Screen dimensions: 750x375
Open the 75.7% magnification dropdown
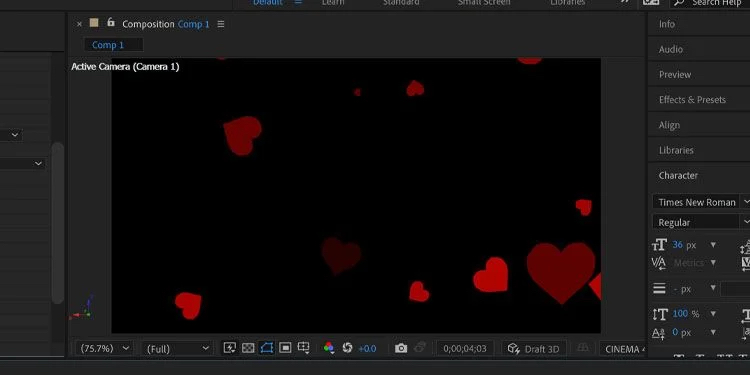point(105,348)
